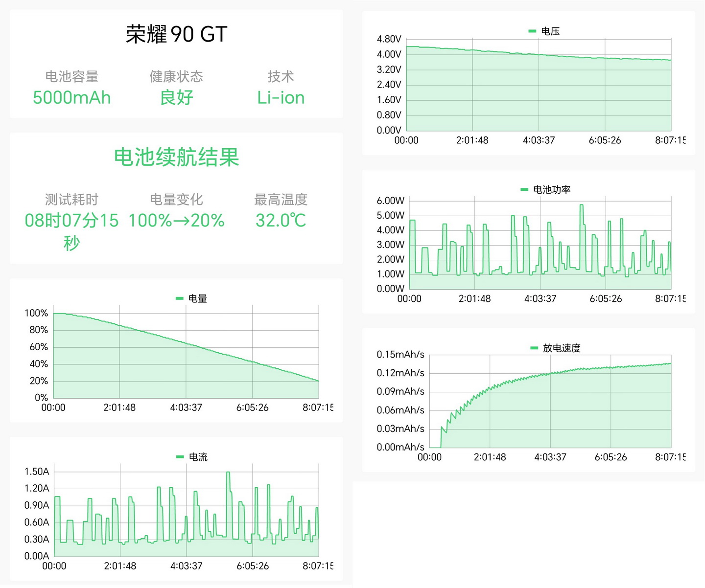Click 2:01:48 time label on 电流 chart
The width and height of the screenshot is (705, 588).
(120, 566)
